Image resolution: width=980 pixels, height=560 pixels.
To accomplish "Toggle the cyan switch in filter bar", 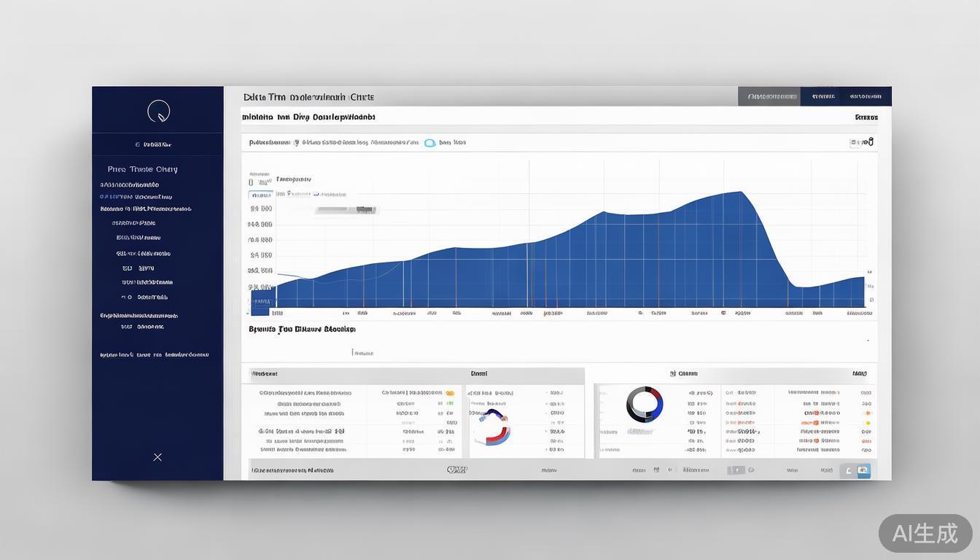I will coord(429,143).
